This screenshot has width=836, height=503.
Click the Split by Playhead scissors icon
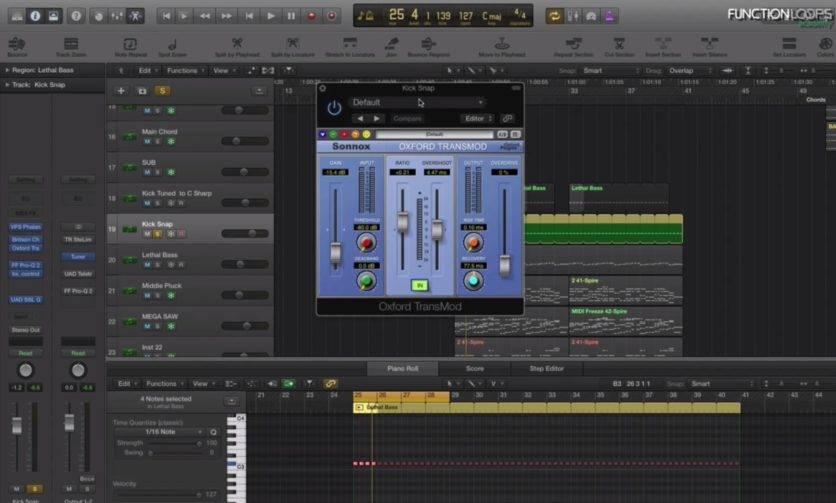(x=236, y=44)
